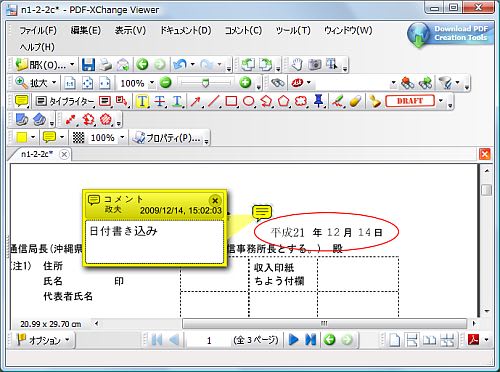Click the DRAFT stamp button

pos(410,101)
